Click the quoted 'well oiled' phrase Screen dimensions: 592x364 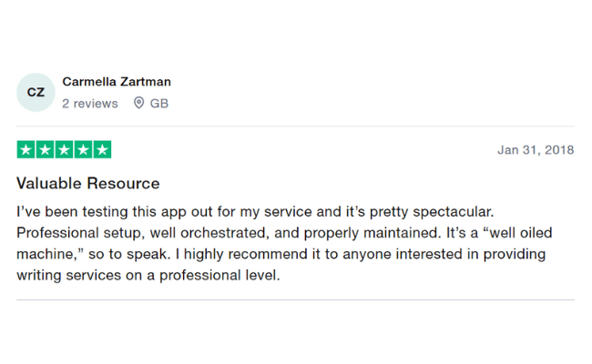517,233
